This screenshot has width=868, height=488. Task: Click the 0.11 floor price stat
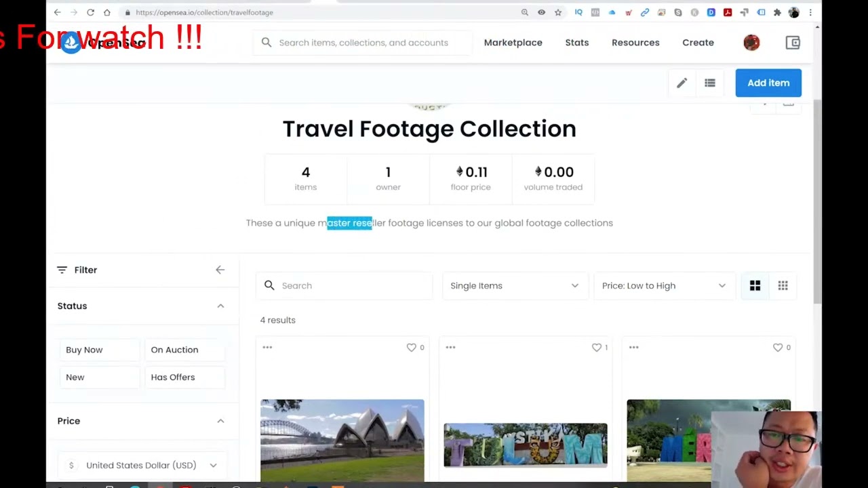click(x=471, y=179)
